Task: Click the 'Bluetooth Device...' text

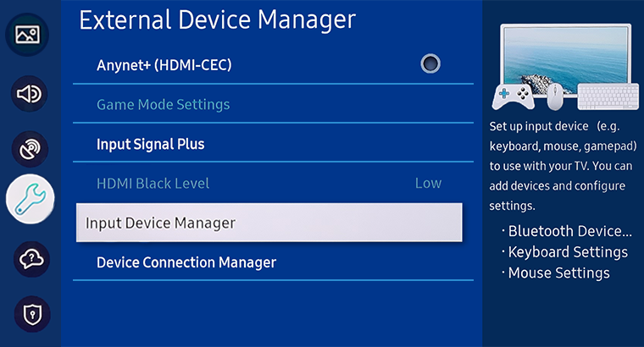Action: [570, 231]
